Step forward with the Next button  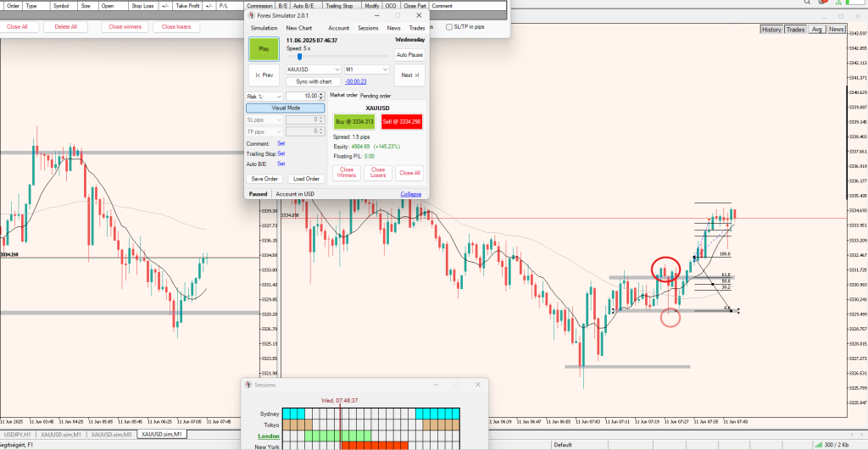[x=409, y=75]
